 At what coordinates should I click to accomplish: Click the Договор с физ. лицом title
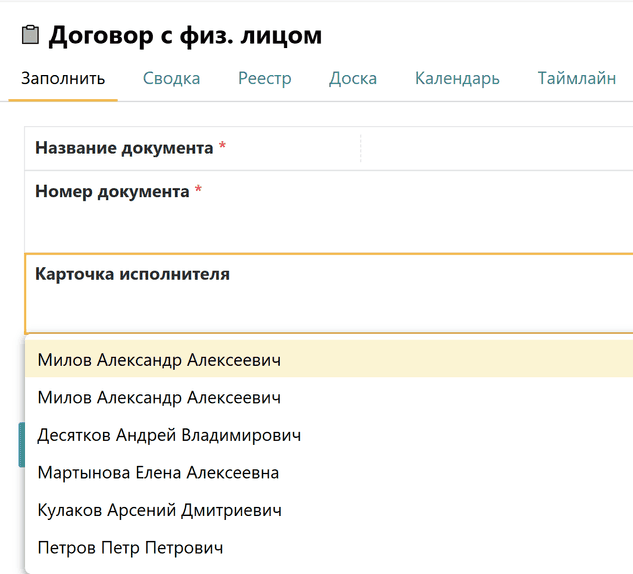[x=185, y=36]
